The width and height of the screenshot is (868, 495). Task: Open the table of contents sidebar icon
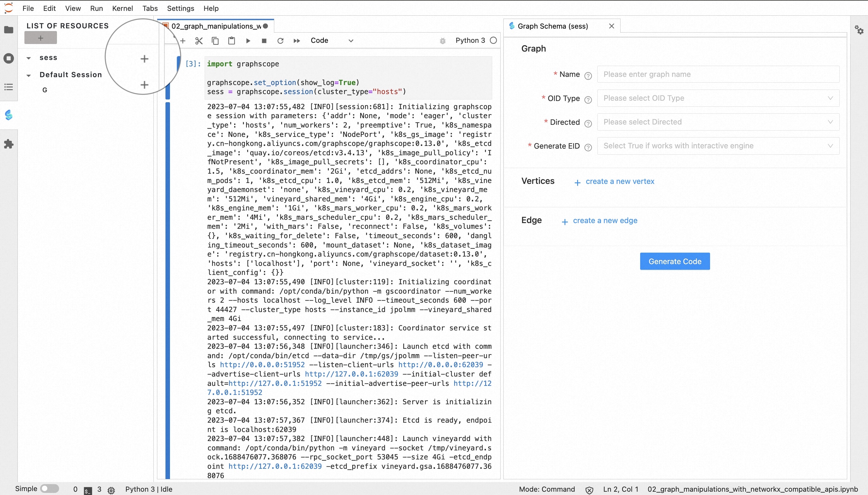[9, 87]
